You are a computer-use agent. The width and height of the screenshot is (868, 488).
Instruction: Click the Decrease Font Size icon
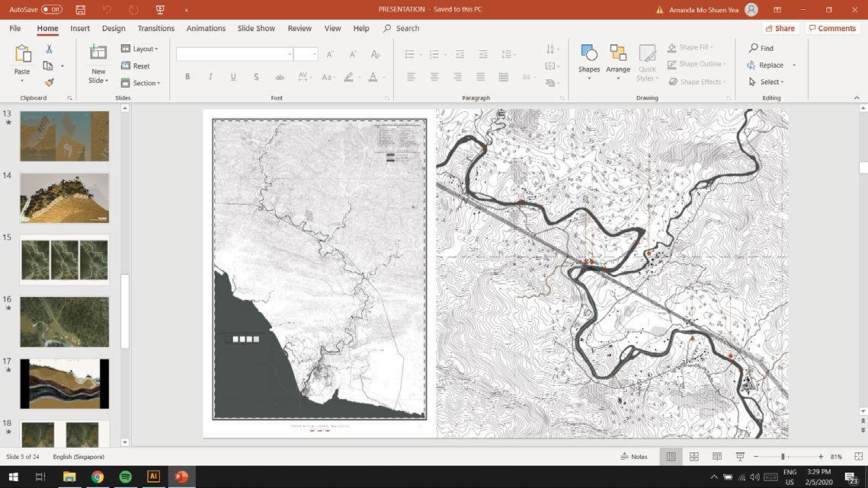pyautogui.click(x=353, y=54)
